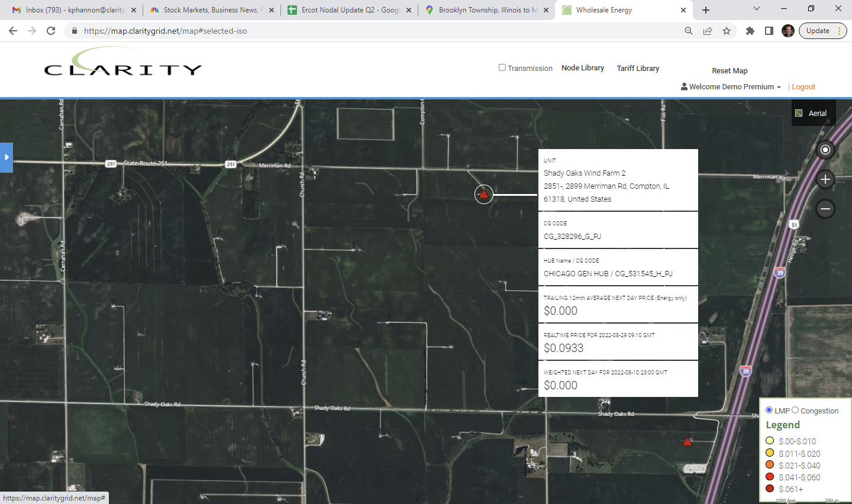This screenshot has height=504, width=852.
Task: Select the LMP radio button
Action: 769,410
